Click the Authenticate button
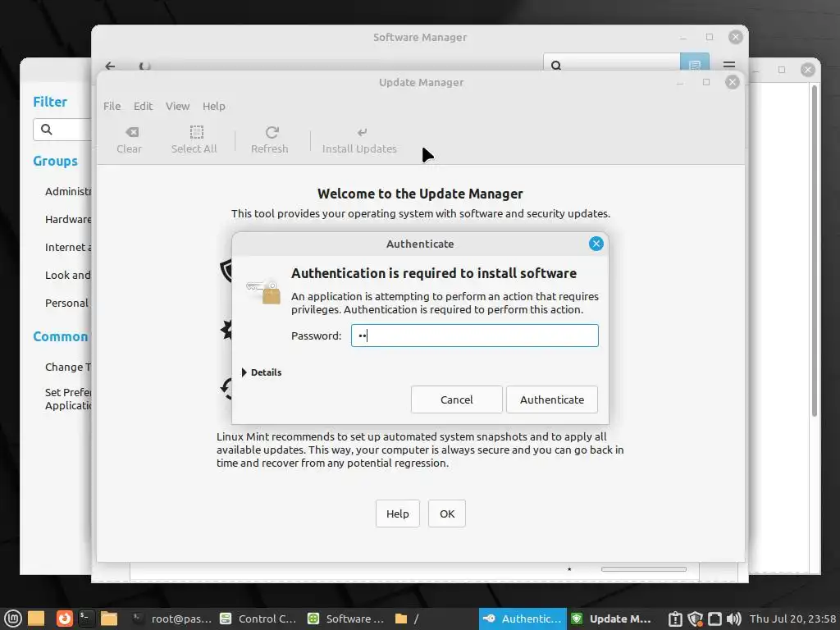This screenshot has width=840, height=630. [x=552, y=399]
